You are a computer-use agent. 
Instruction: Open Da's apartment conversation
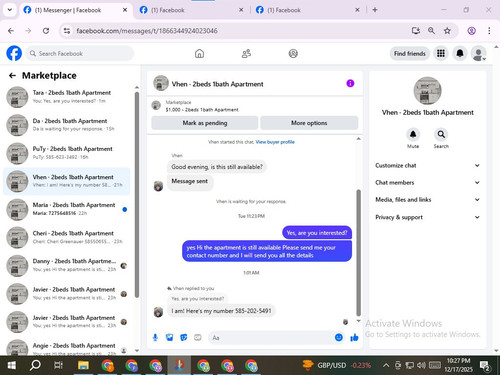(x=67, y=125)
